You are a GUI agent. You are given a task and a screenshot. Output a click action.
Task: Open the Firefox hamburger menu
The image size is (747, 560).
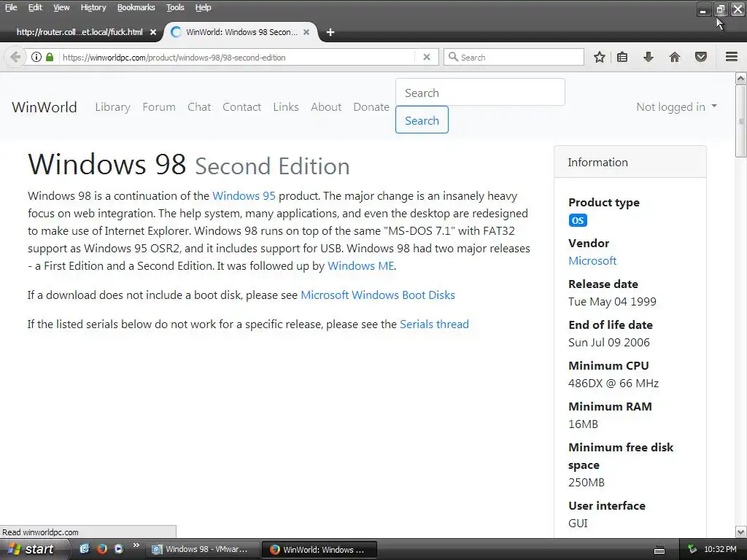coord(732,57)
